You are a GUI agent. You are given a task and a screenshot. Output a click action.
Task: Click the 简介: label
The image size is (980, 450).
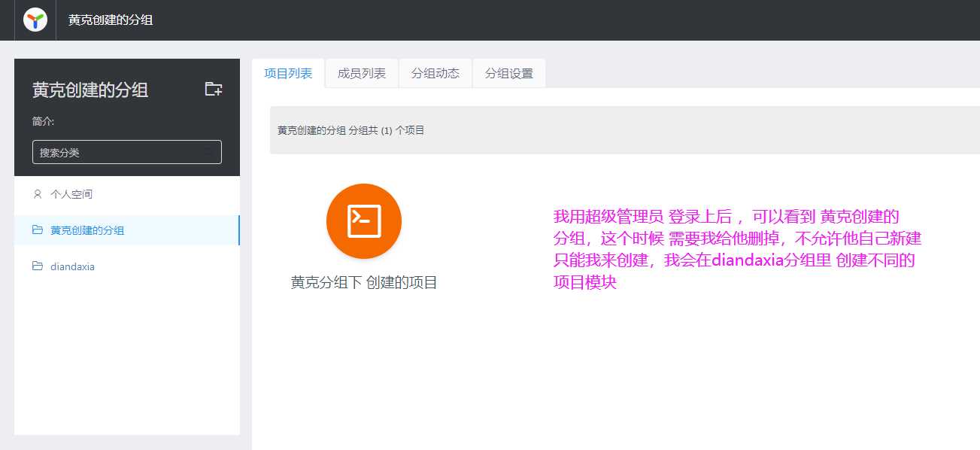click(44, 121)
